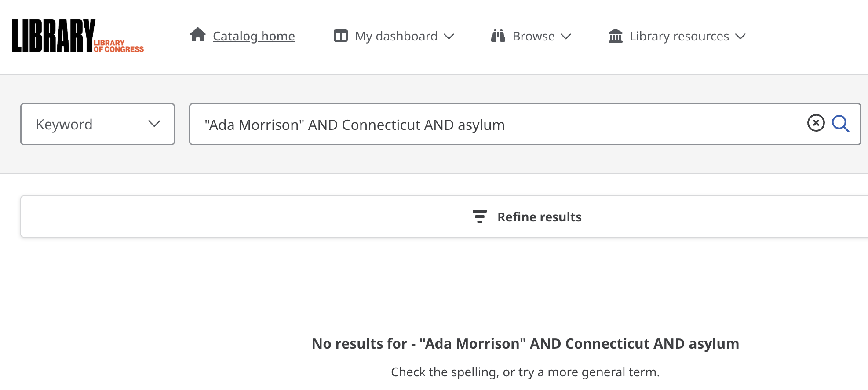
Task: Open the Library resources menu
Action: [679, 36]
